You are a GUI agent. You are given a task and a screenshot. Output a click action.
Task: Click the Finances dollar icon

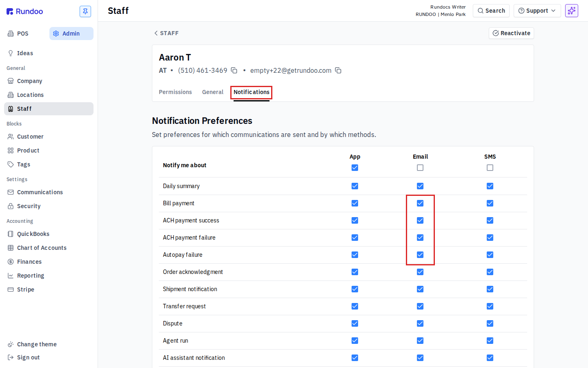click(11, 262)
